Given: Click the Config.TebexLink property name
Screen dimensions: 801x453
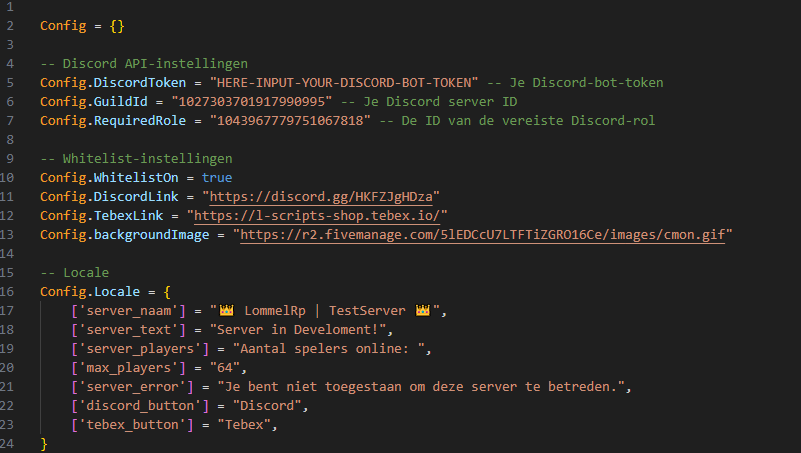Looking at the screenshot, I should click(102, 216).
